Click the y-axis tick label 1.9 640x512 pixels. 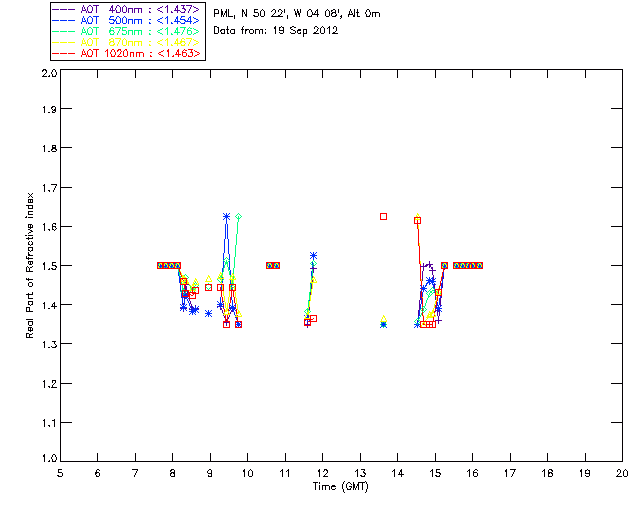[x=49, y=109]
